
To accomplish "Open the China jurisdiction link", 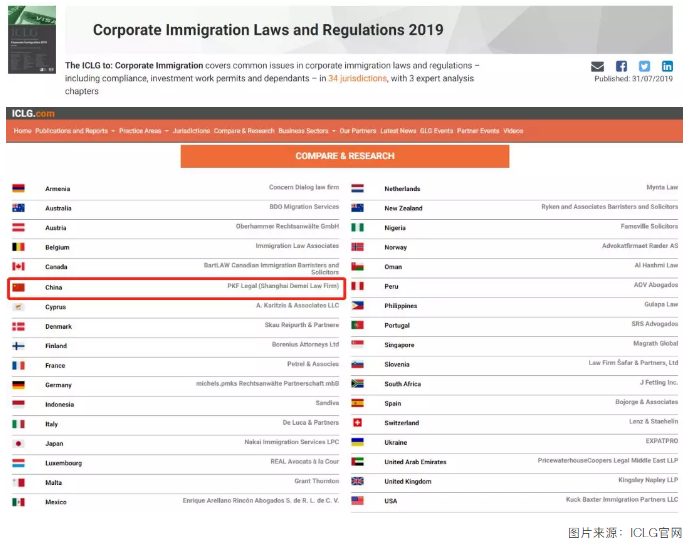I will tap(54, 287).
